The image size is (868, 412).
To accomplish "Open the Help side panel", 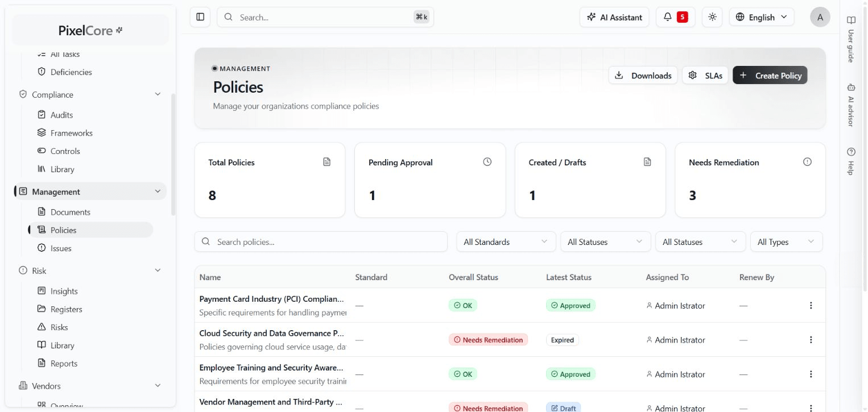I will [x=851, y=161].
